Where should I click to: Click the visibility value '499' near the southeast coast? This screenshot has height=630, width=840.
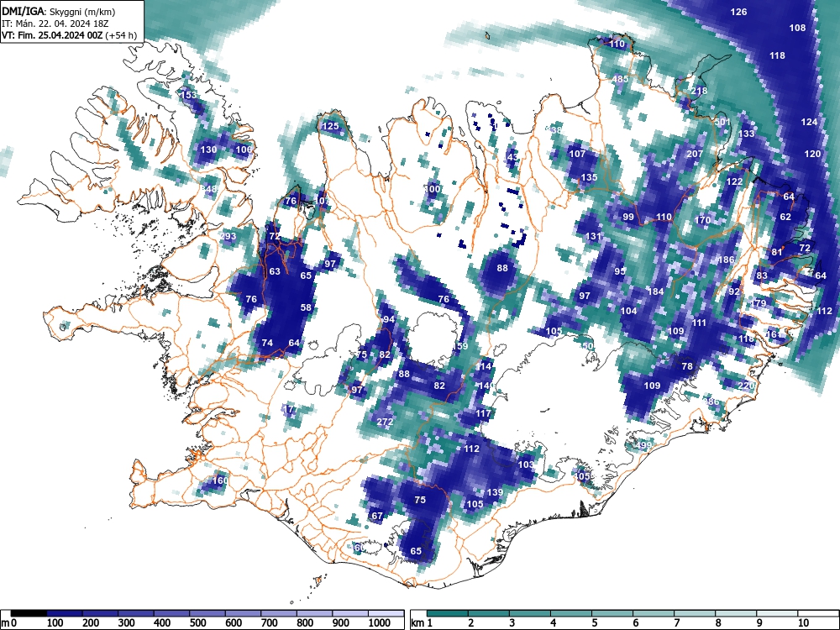click(x=643, y=445)
